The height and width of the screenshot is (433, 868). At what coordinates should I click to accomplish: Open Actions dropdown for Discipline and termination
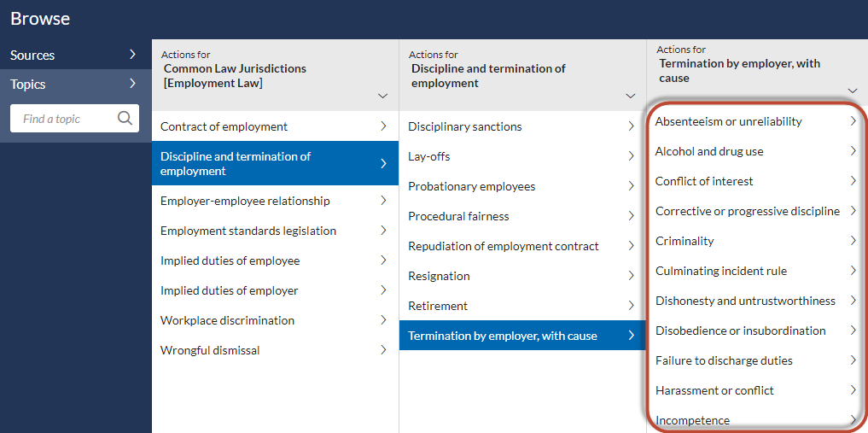pos(631,96)
